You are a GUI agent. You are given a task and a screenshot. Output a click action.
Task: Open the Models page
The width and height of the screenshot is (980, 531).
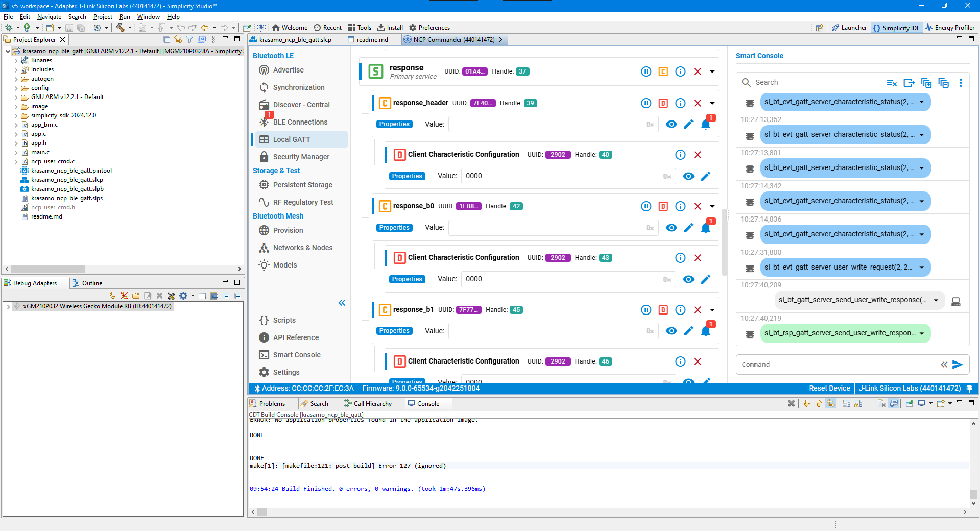pos(284,265)
